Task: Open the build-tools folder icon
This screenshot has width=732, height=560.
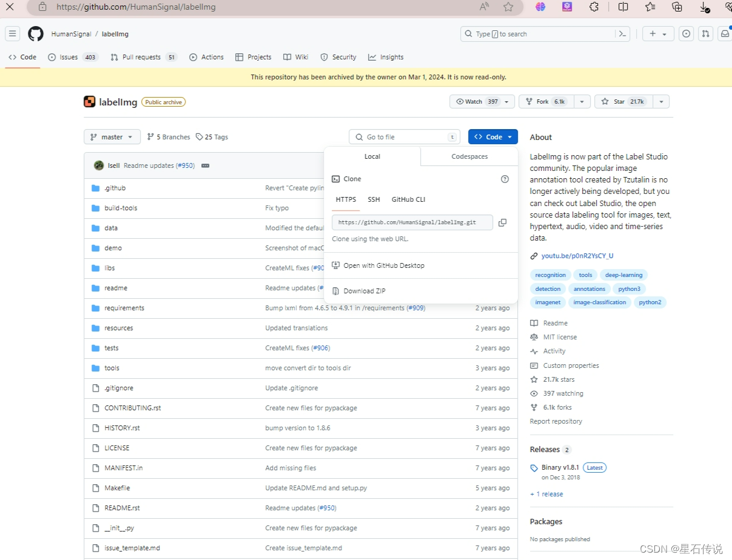Action: click(95, 208)
